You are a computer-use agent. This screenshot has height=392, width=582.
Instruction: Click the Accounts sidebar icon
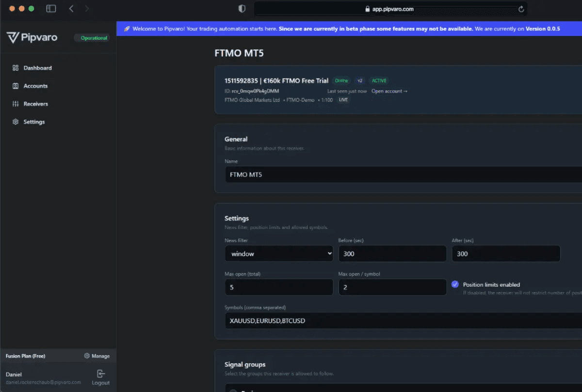[x=16, y=86]
